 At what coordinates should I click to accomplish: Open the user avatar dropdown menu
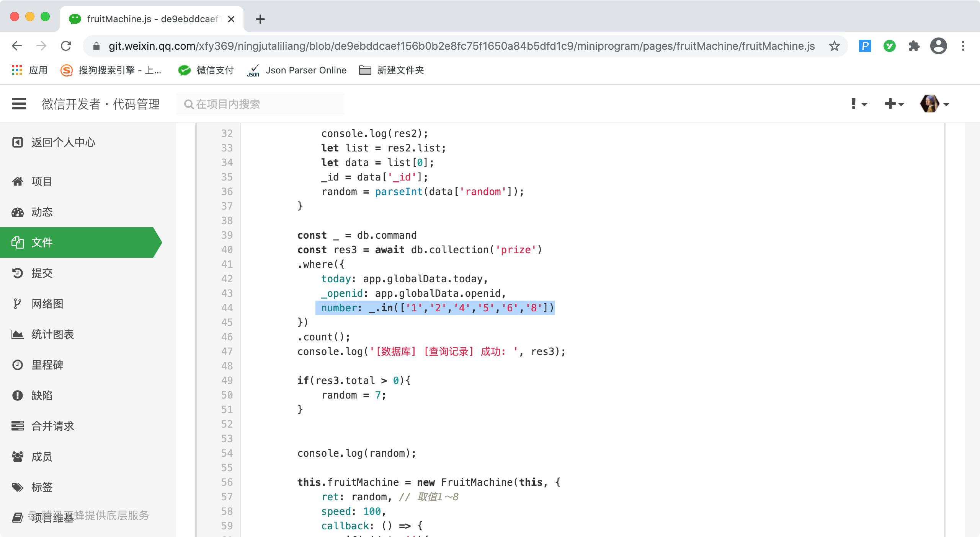[934, 104]
